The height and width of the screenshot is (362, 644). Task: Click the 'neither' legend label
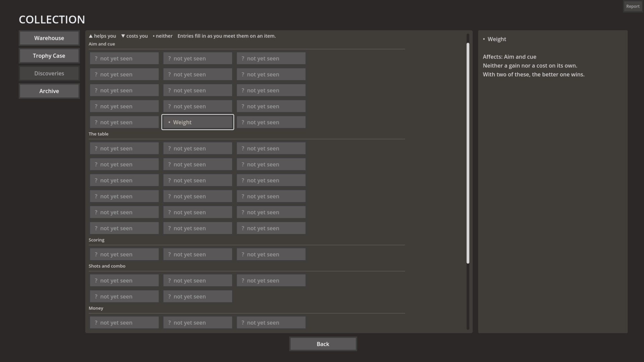point(164,36)
